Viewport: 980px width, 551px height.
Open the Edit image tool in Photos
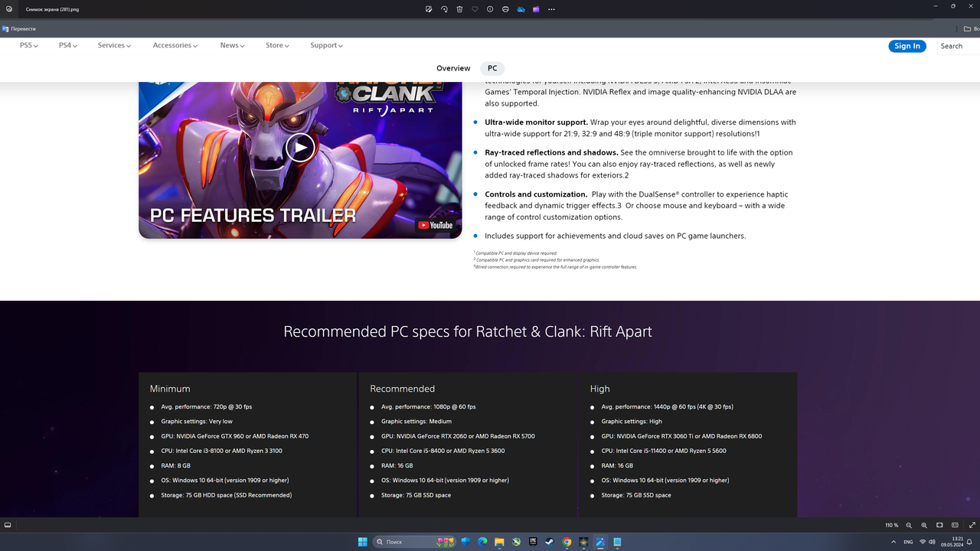[430, 9]
